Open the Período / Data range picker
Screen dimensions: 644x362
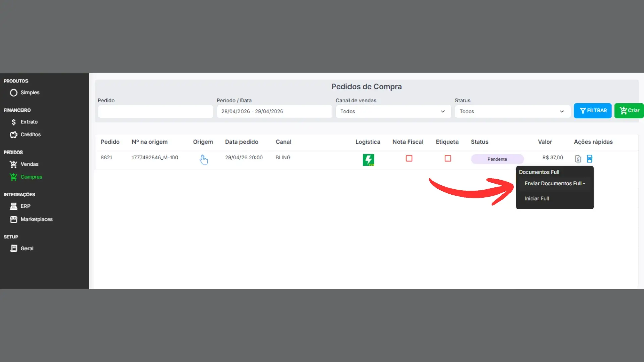tap(274, 111)
